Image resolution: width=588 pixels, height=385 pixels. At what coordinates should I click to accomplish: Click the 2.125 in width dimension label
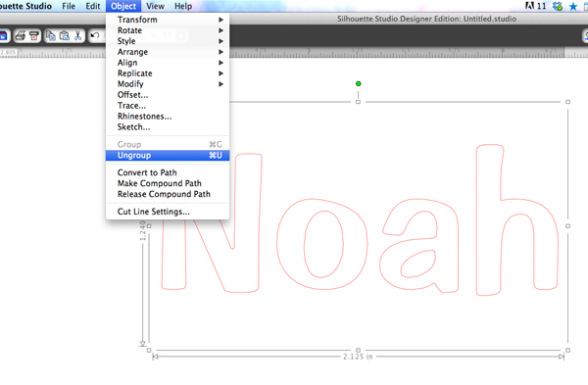click(358, 357)
